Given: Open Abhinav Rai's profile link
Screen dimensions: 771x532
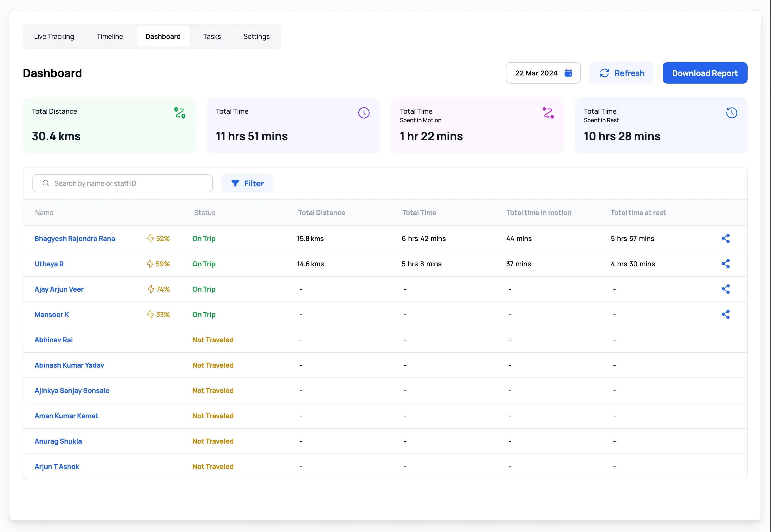Looking at the screenshot, I should point(53,340).
